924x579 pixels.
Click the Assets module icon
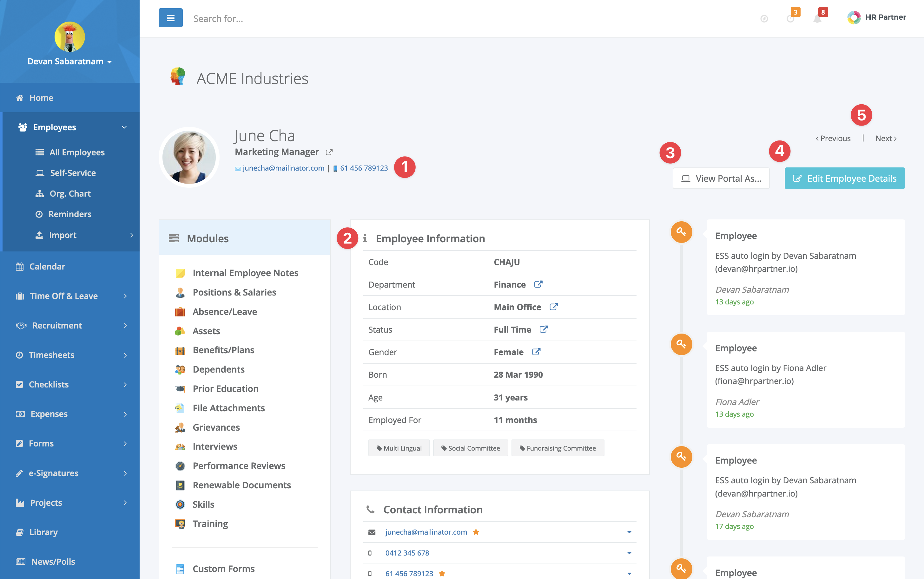[x=180, y=331]
